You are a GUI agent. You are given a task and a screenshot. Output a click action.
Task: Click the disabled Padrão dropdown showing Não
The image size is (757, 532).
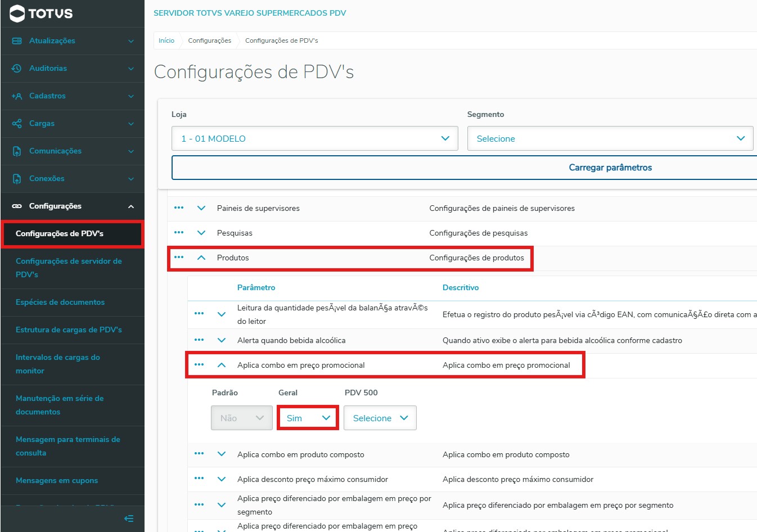click(242, 418)
